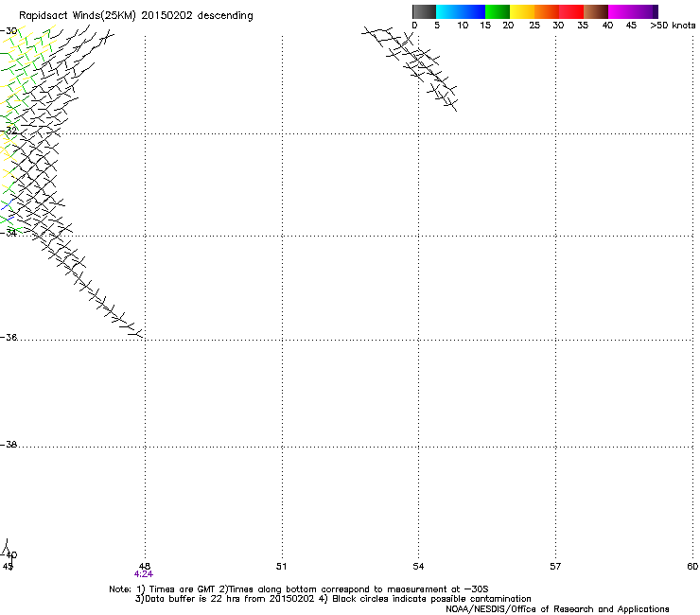Image resolution: width=700 pixels, height=615 pixels.
Task: Click the longitude label '60'
Action: (692, 567)
